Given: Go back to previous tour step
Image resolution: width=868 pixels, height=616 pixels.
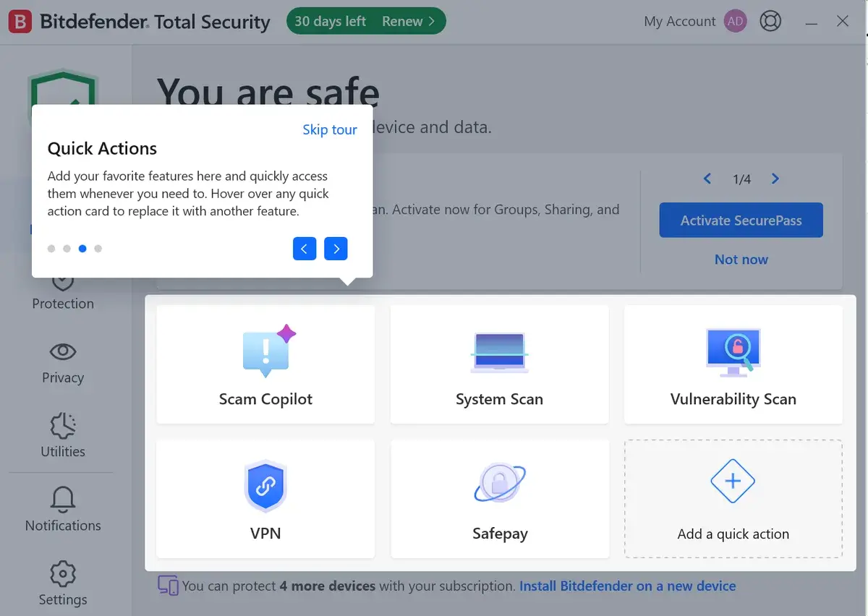Looking at the screenshot, I should 305,249.
